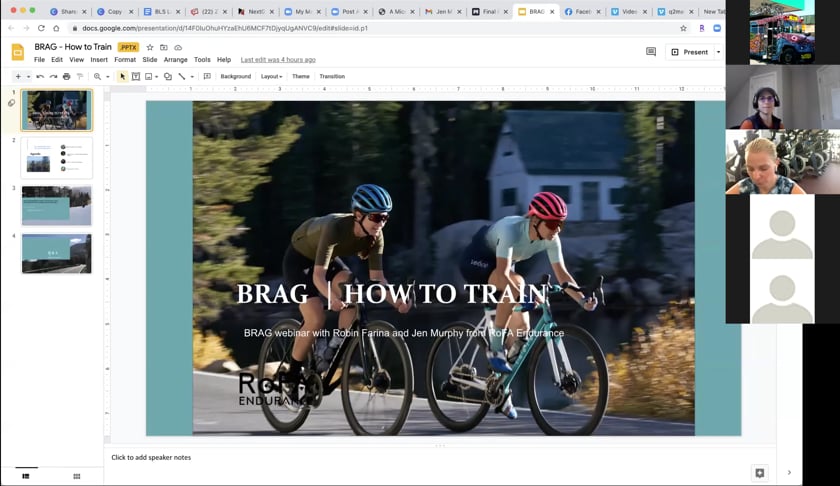Click the BRAG - How to Train document title
This screenshot has width=840, height=486.
[73, 47]
